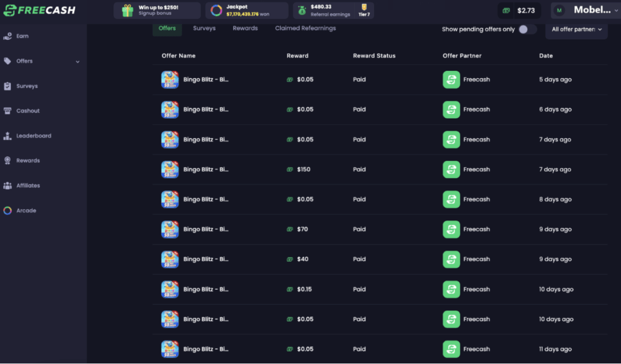Click the Tier 7 badge icon
Viewport: 621px width, 364px height.
click(x=364, y=7)
